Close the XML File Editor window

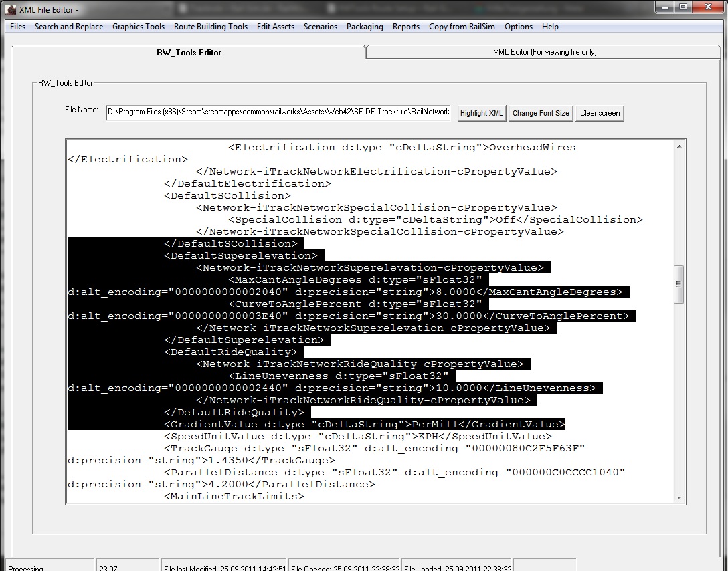pyautogui.click(x=709, y=7)
